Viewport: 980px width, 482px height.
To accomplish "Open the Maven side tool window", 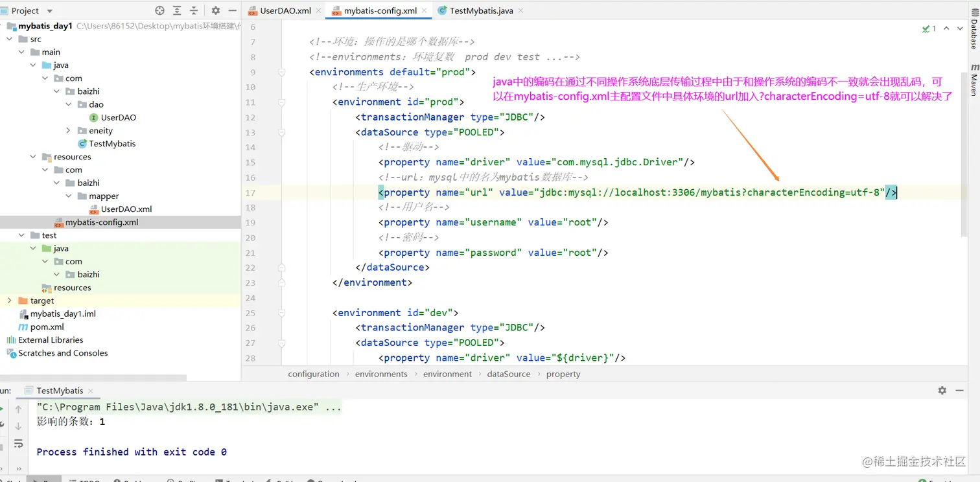I will [x=974, y=80].
